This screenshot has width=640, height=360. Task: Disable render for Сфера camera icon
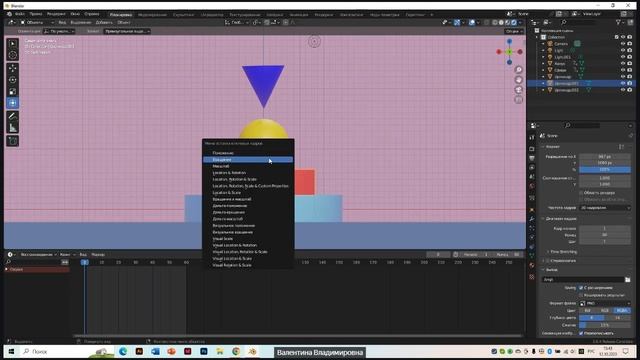click(x=629, y=70)
